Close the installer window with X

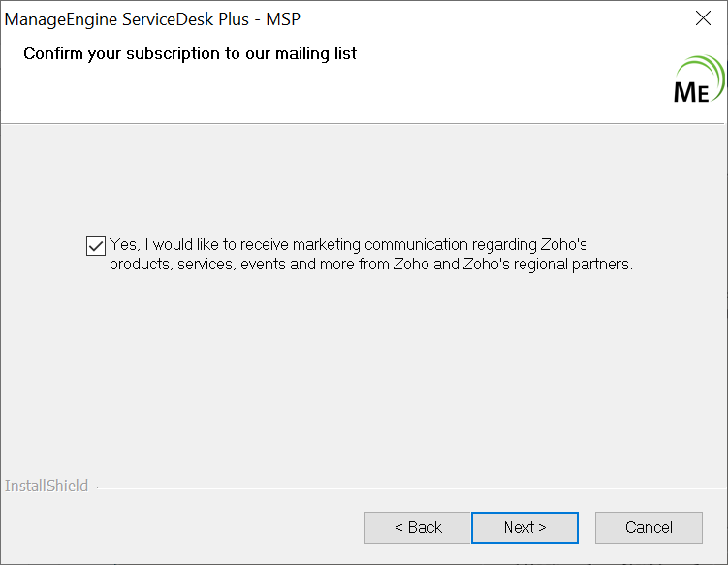coord(704,18)
